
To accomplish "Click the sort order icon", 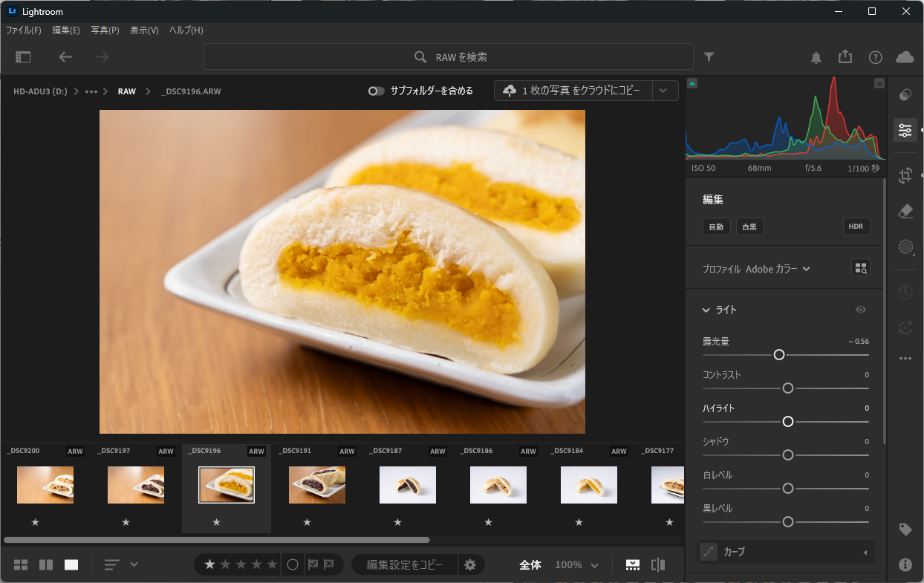I will coord(111,565).
